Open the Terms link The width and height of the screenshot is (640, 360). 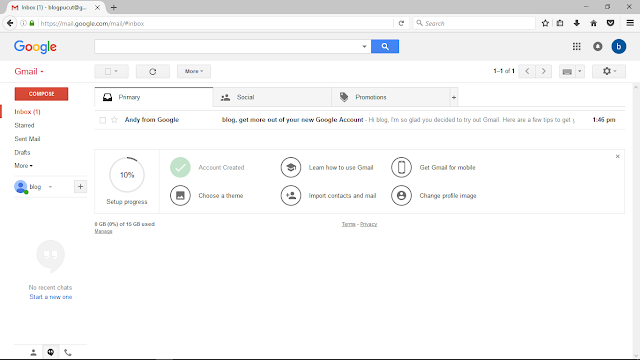tap(349, 224)
